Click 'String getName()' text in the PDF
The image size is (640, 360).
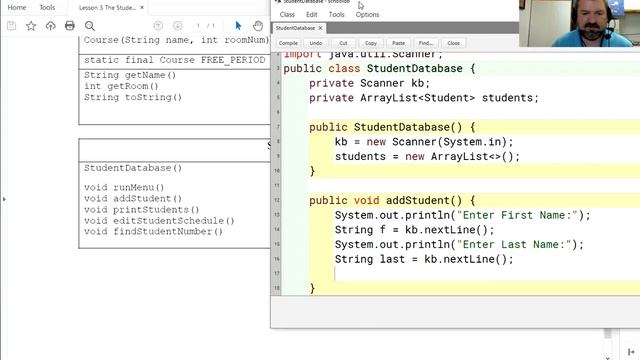pyautogui.click(x=130, y=75)
